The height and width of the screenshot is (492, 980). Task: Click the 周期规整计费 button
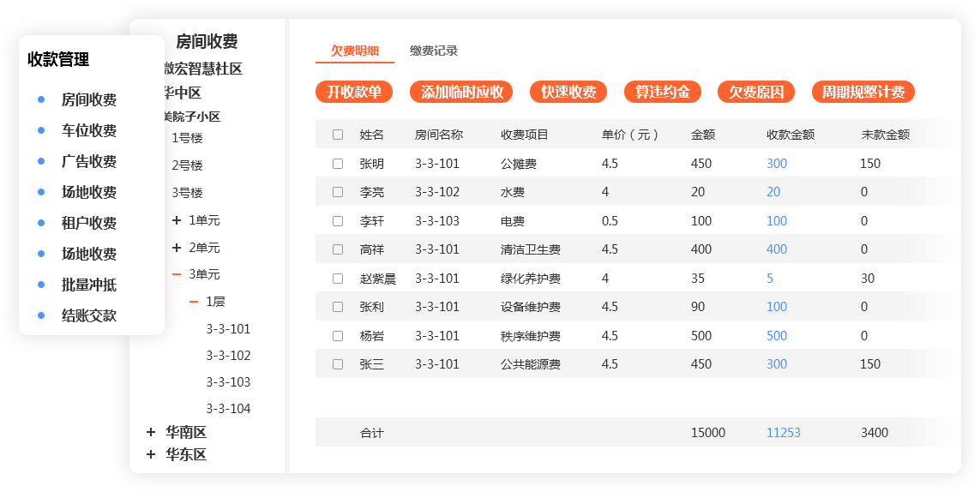(863, 92)
